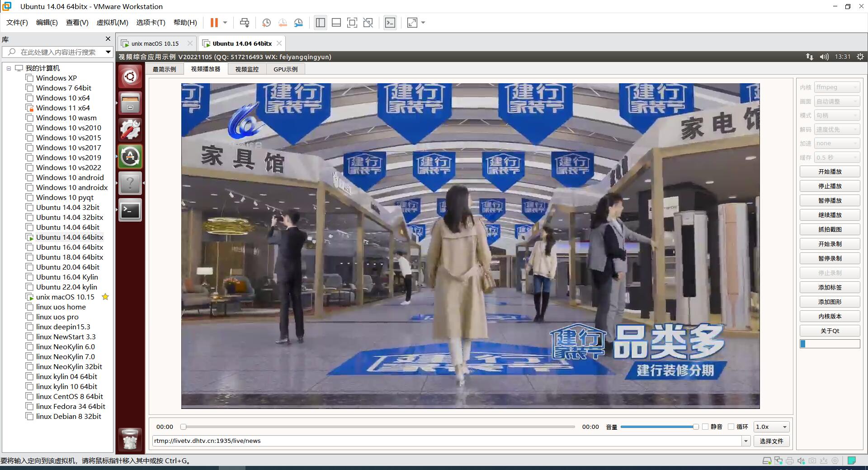Collapse the 我的计算机 tree node
Screen dimensions: 868x470
pos(9,68)
